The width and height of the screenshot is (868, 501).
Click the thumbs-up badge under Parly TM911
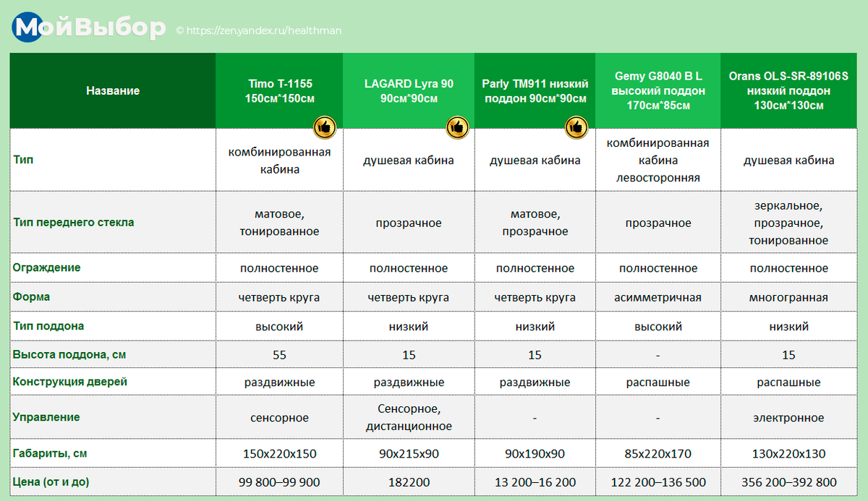576,127
